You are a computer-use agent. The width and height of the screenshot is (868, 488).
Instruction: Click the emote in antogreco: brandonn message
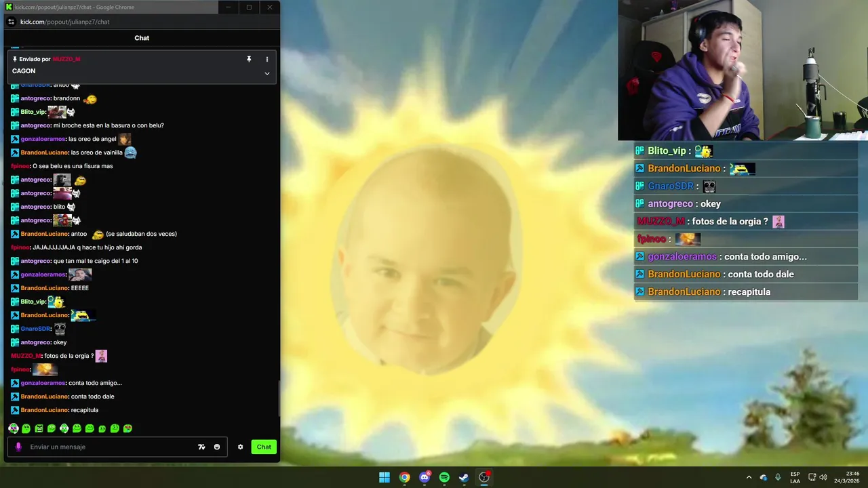click(x=90, y=99)
